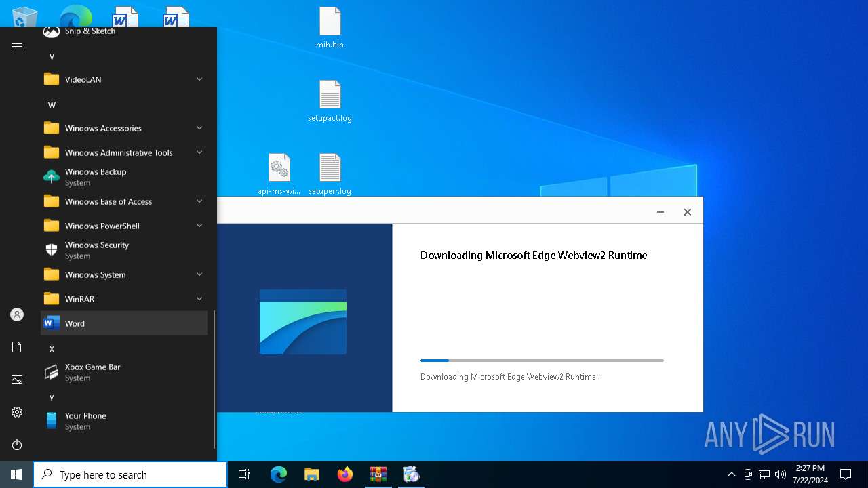Open the Windows Administrative Tools folder
This screenshot has height=488, width=868.
[124, 152]
